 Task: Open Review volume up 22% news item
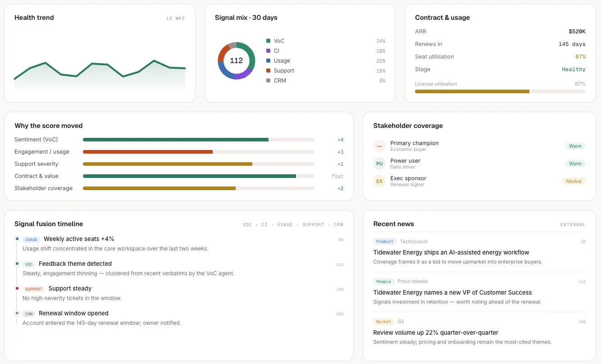(x=436, y=332)
